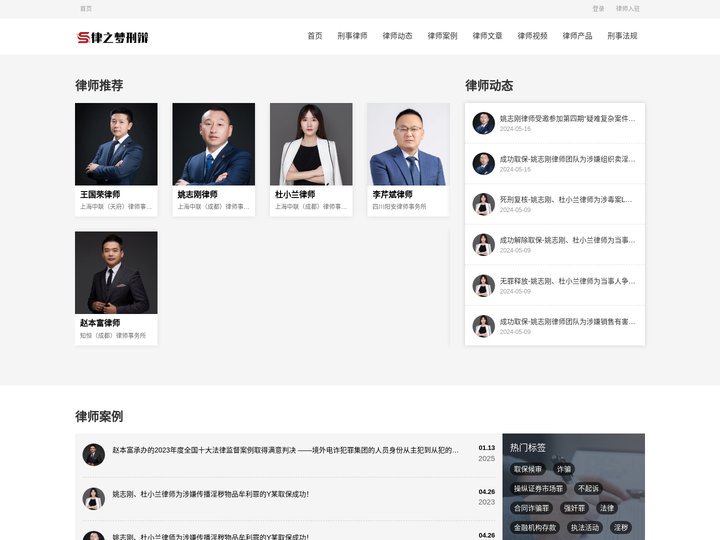The height and width of the screenshot is (540, 720).
Task: Click avatar beside 成功取保 涉嫌组织卖淫 news
Action: tap(484, 164)
